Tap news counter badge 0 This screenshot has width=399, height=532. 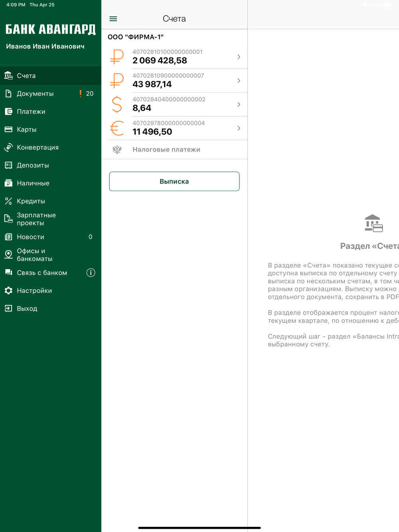tap(91, 237)
